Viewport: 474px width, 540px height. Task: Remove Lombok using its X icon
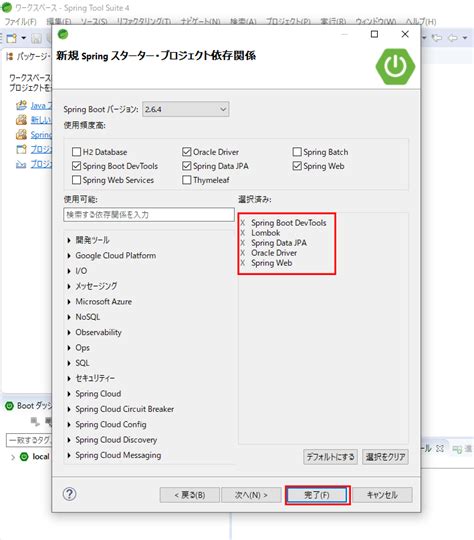[x=243, y=233]
